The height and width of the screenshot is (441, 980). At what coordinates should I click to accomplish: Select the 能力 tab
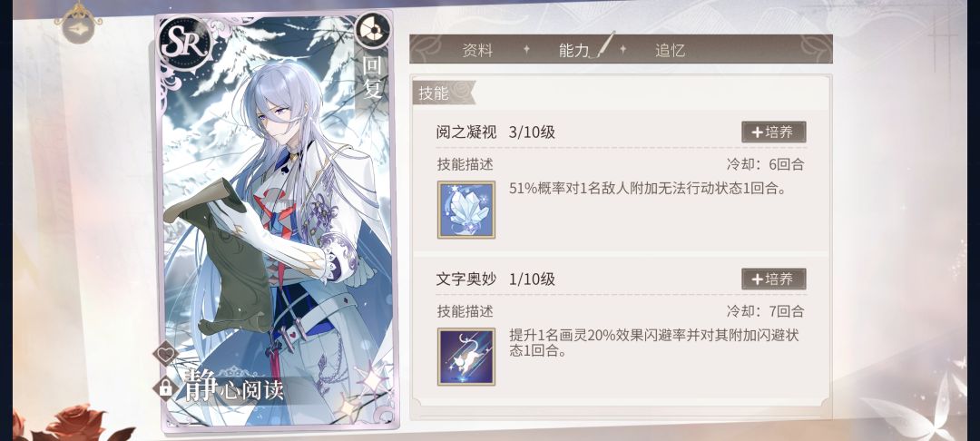pyautogui.click(x=574, y=51)
